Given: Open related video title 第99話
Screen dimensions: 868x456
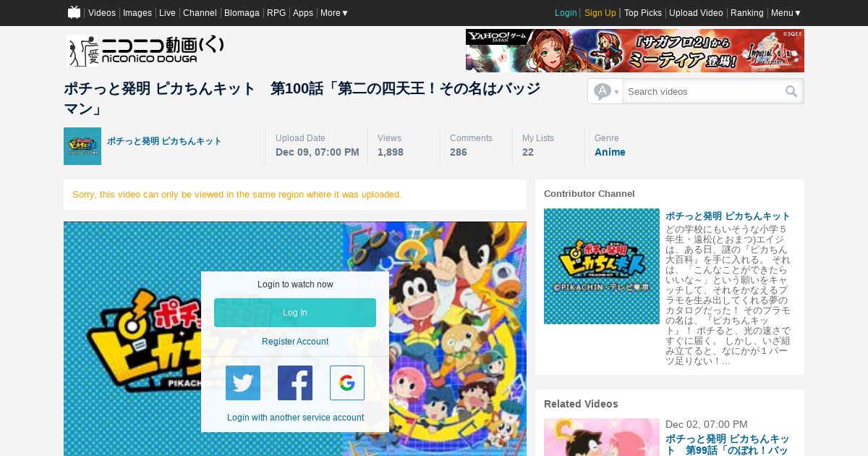Looking at the screenshot, I should 728,444.
